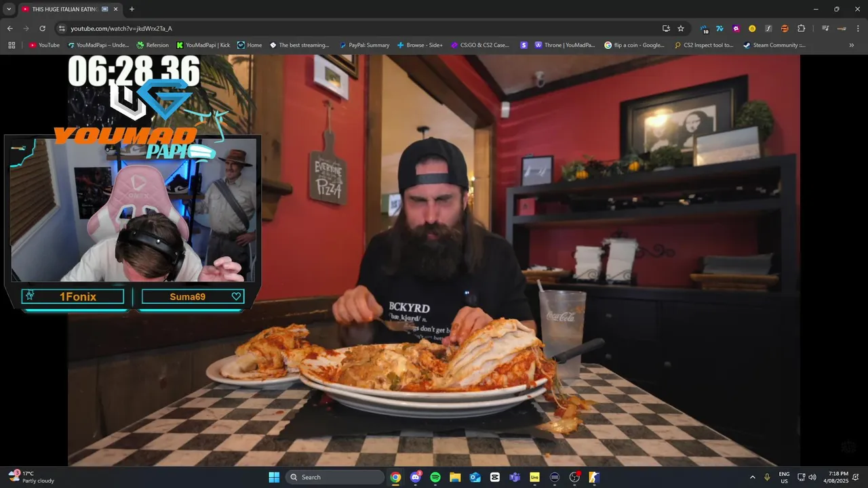
Task: Open CapCut from the taskbar
Action: click(x=495, y=477)
